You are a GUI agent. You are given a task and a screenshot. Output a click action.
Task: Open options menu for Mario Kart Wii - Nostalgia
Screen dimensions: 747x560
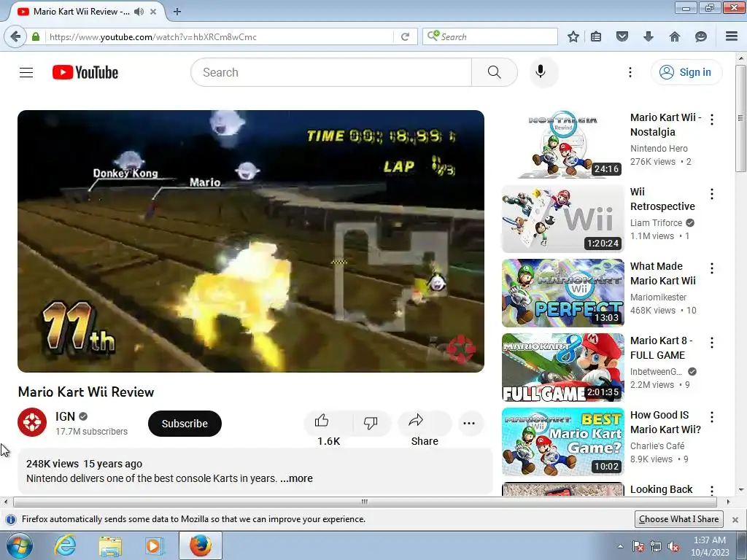(x=712, y=120)
